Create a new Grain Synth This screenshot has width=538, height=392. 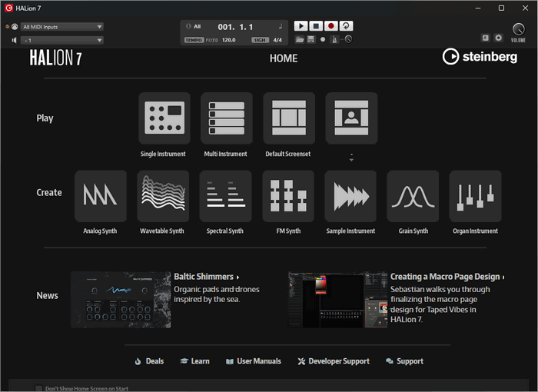pyautogui.click(x=413, y=196)
